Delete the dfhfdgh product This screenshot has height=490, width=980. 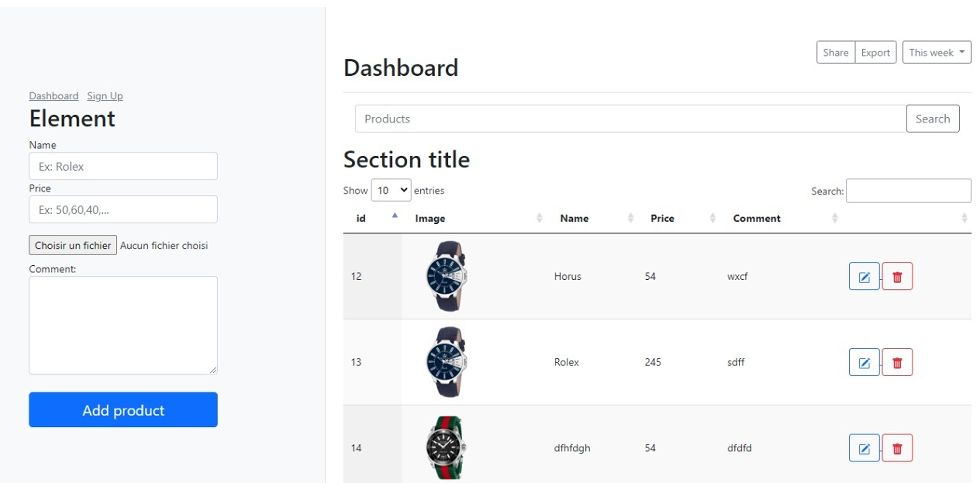[897, 448]
